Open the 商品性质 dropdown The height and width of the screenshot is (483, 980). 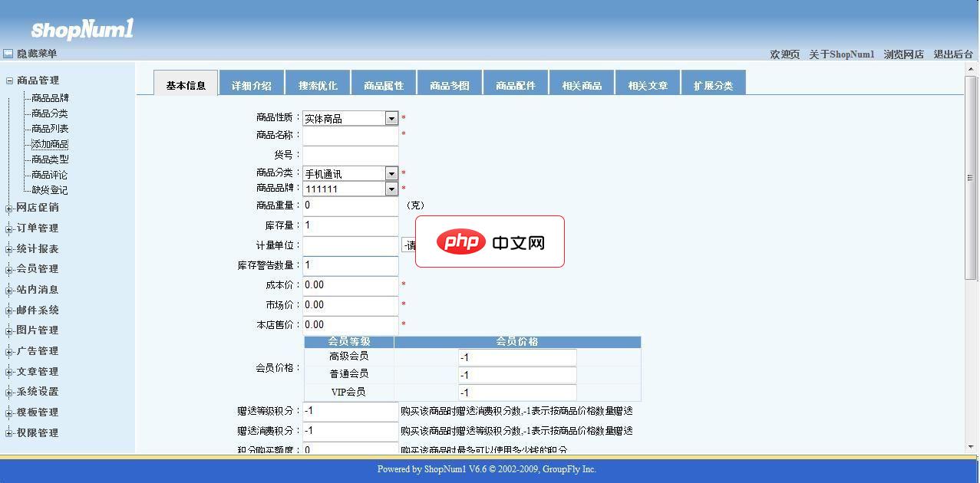391,117
